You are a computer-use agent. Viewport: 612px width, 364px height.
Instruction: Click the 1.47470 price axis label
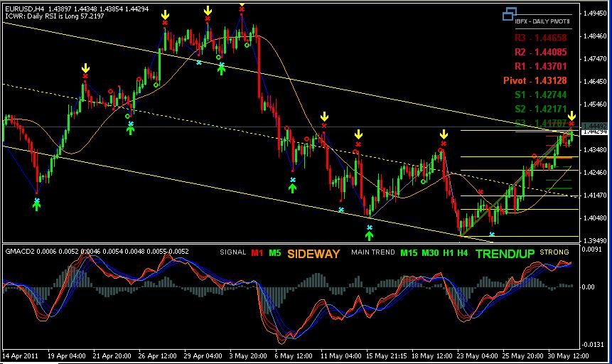click(x=595, y=58)
